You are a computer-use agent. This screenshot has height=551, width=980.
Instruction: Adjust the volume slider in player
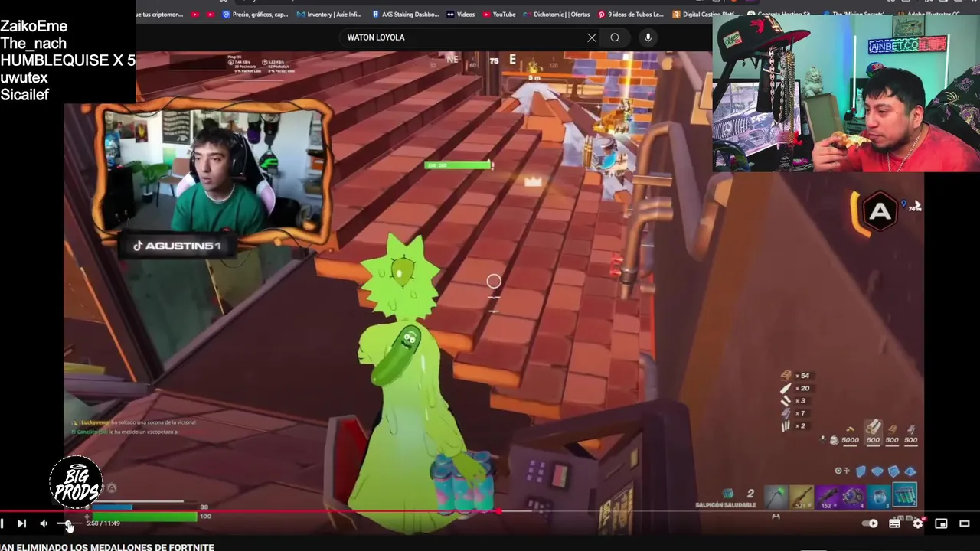[67, 523]
